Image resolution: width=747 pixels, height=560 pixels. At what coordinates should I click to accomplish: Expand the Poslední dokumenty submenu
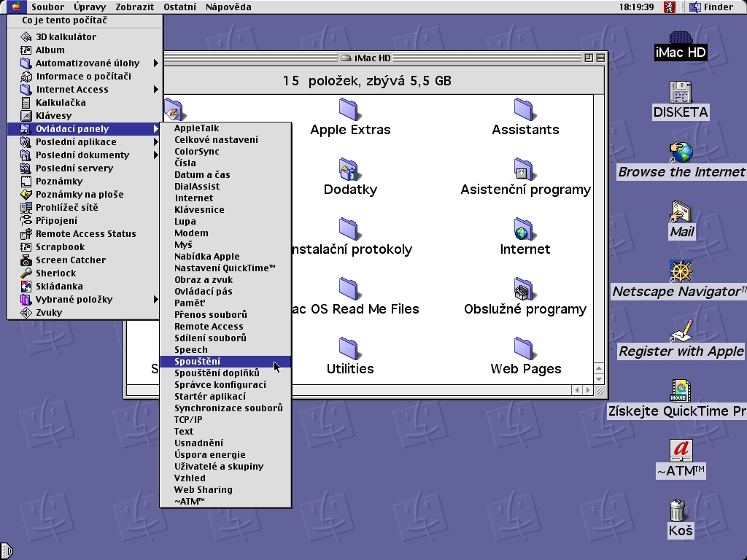tap(85, 155)
